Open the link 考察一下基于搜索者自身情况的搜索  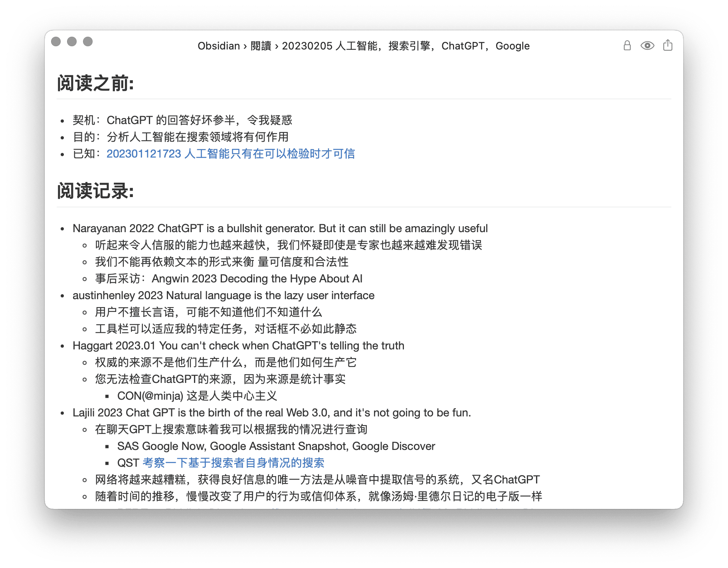[x=233, y=463]
